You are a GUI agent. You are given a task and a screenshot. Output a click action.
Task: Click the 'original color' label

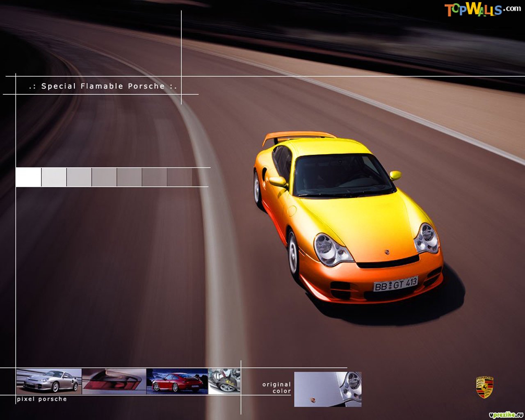[x=277, y=388]
